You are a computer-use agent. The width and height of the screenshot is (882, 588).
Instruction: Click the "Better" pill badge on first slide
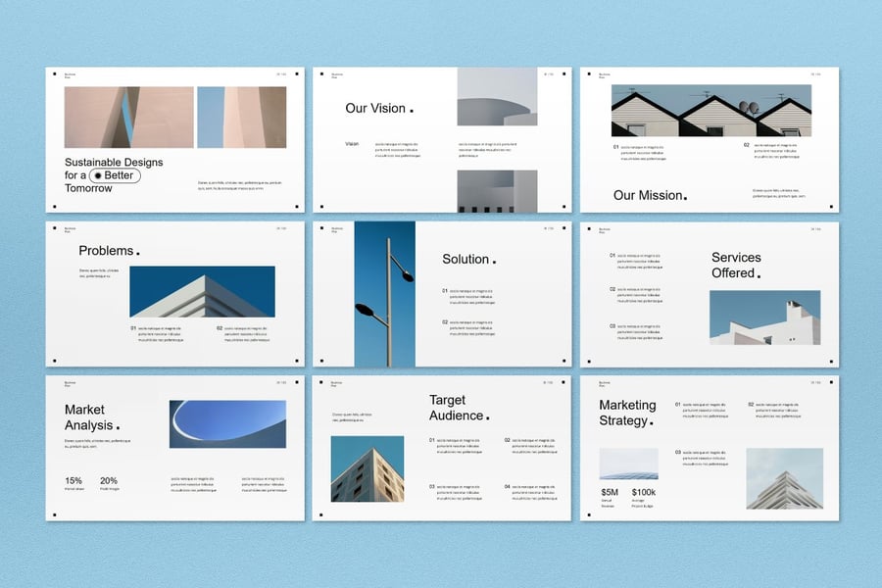point(115,175)
